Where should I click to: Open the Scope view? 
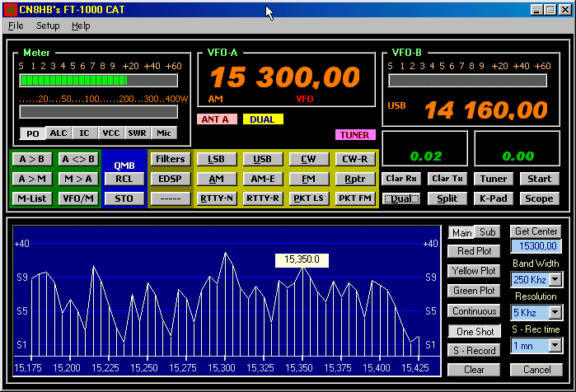point(539,198)
